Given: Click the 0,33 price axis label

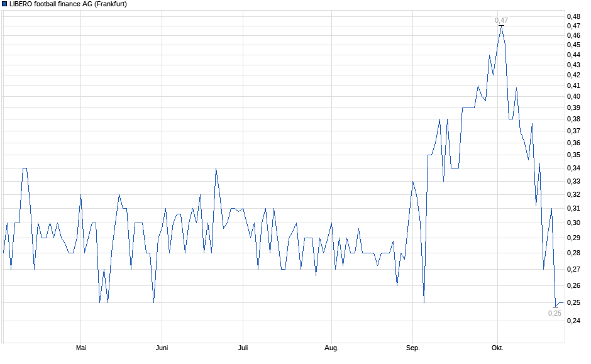Looking at the screenshot, I should [x=573, y=181].
